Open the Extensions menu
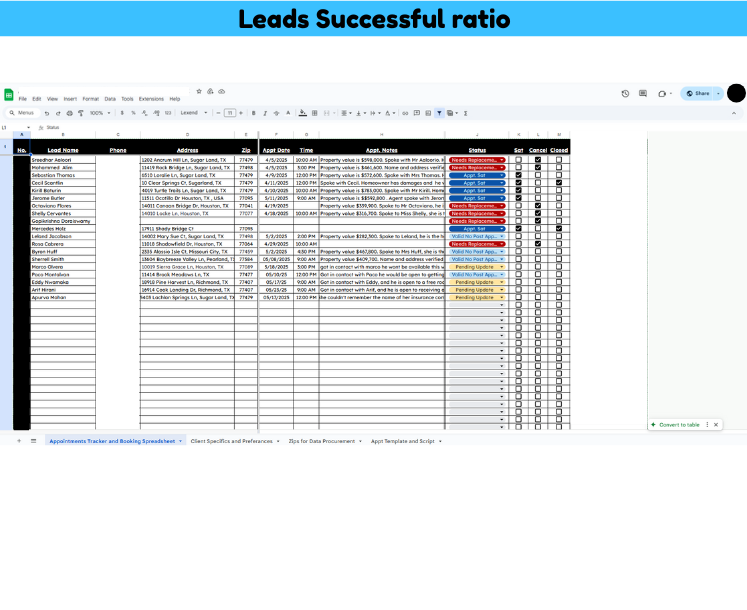The height and width of the screenshot is (610, 747). [151, 99]
